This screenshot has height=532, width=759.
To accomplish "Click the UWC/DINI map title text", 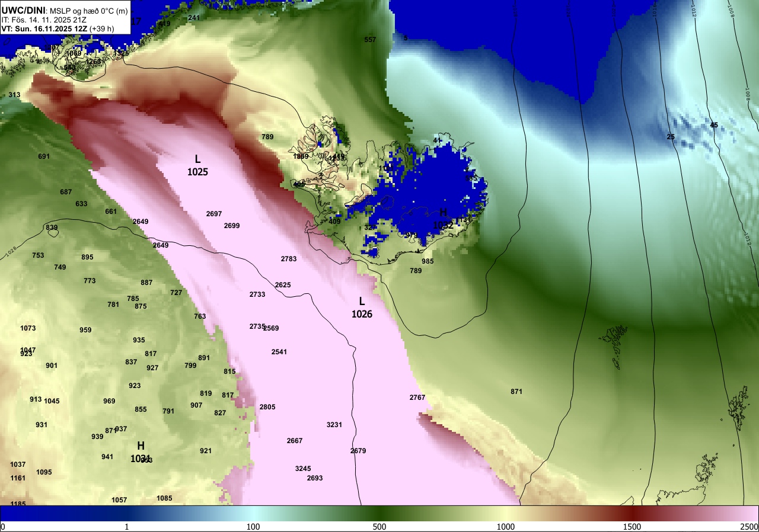I will 23,10.
